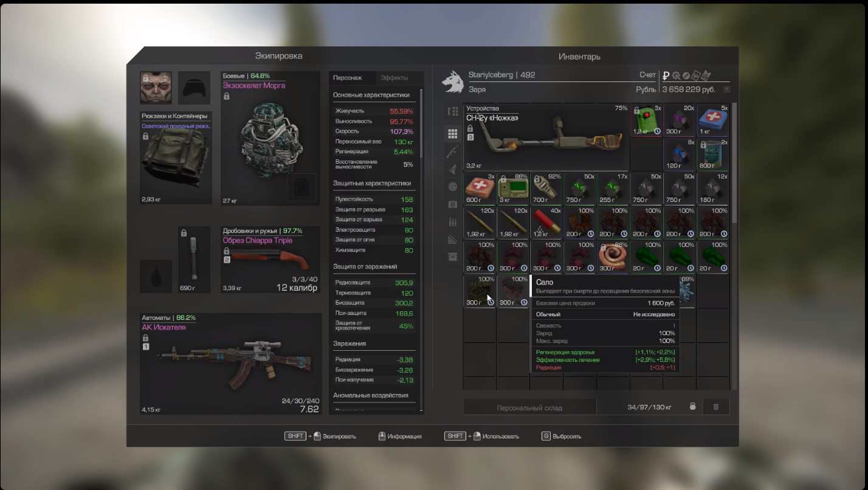Click the empty helmet equipment slot
This screenshot has width=868, height=490.
(x=194, y=88)
